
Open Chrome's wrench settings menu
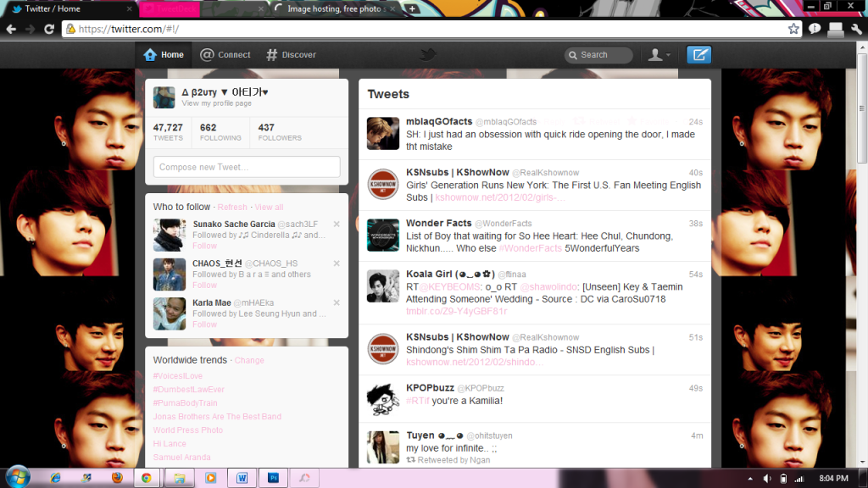click(854, 29)
